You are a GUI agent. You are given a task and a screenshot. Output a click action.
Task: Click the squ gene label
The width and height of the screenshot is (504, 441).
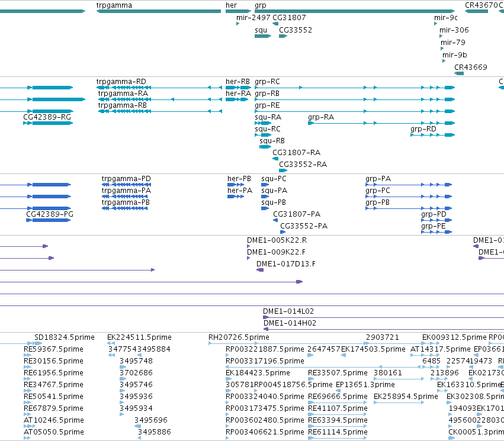click(261, 30)
